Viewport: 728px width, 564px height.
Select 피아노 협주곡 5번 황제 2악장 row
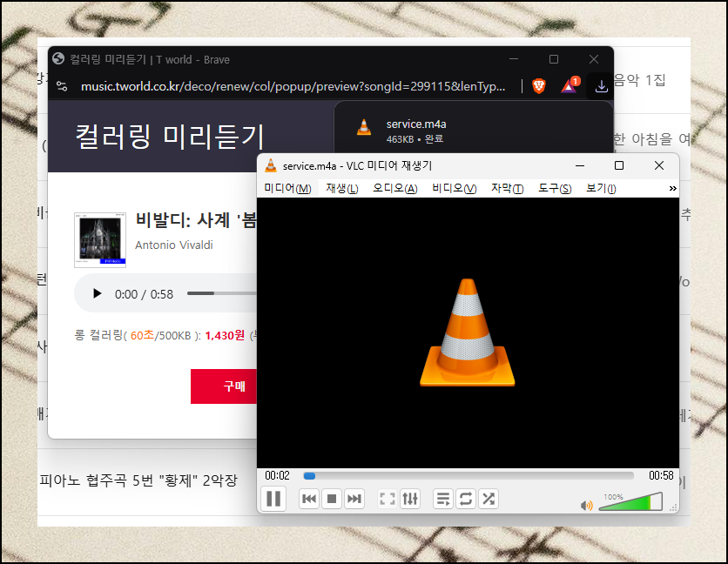pyautogui.click(x=138, y=481)
